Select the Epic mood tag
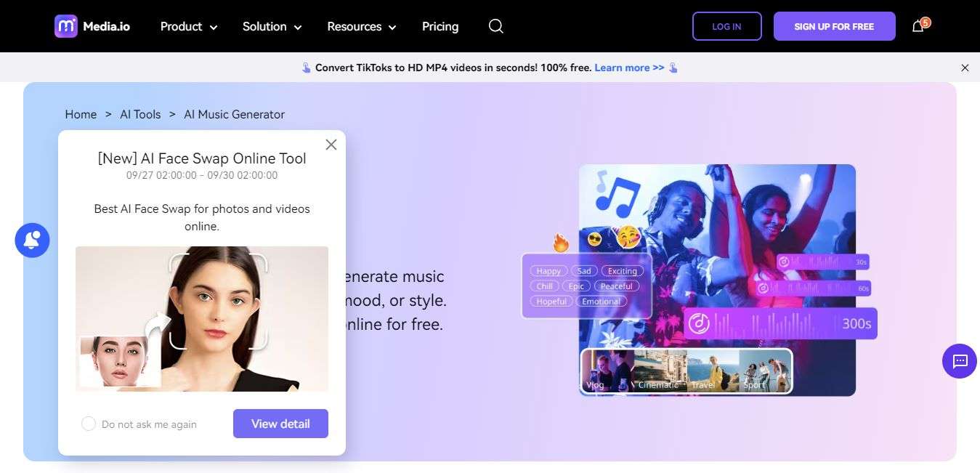980x473 pixels. pyautogui.click(x=576, y=286)
